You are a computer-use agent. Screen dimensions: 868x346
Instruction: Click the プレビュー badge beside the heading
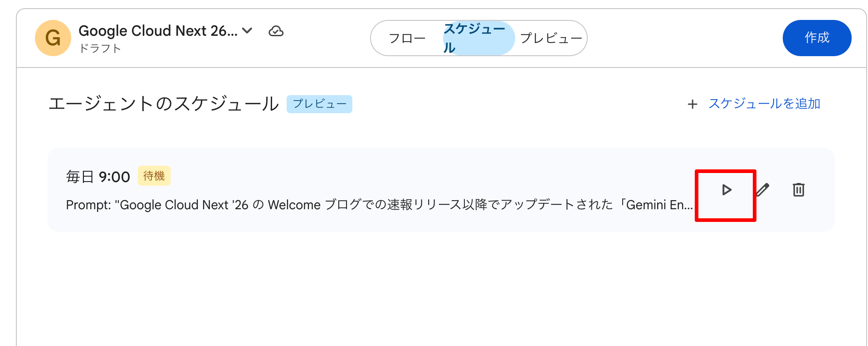[319, 104]
